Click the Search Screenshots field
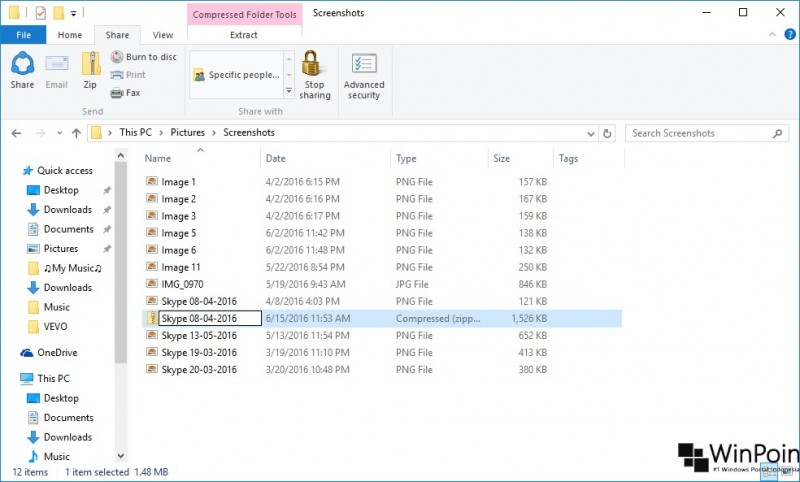Screen dimensions: 800x482 coord(706,133)
